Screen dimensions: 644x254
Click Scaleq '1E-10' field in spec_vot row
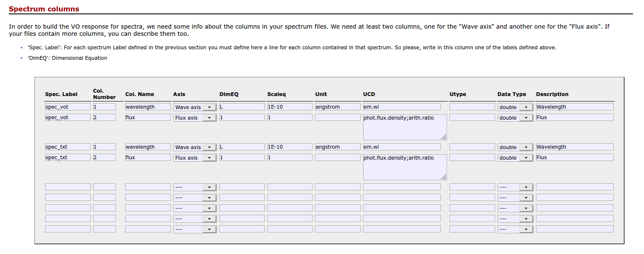[290, 107]
